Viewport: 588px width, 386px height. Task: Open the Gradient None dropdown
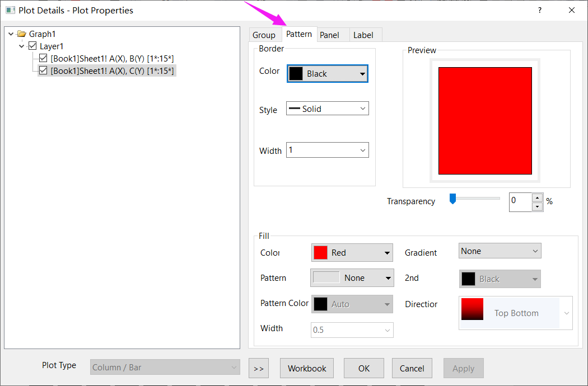[x=500, y=251]
